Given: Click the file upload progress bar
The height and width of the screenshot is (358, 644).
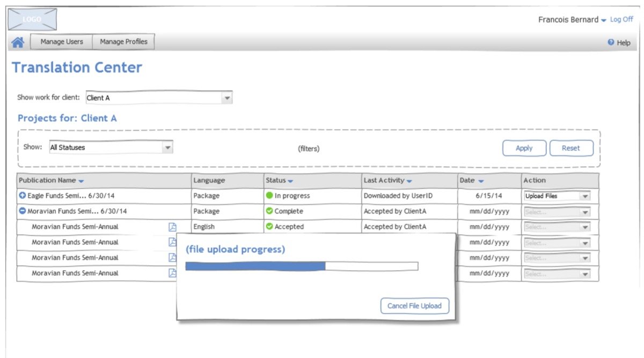Looking at the screenshot, I should coord(302,266).
